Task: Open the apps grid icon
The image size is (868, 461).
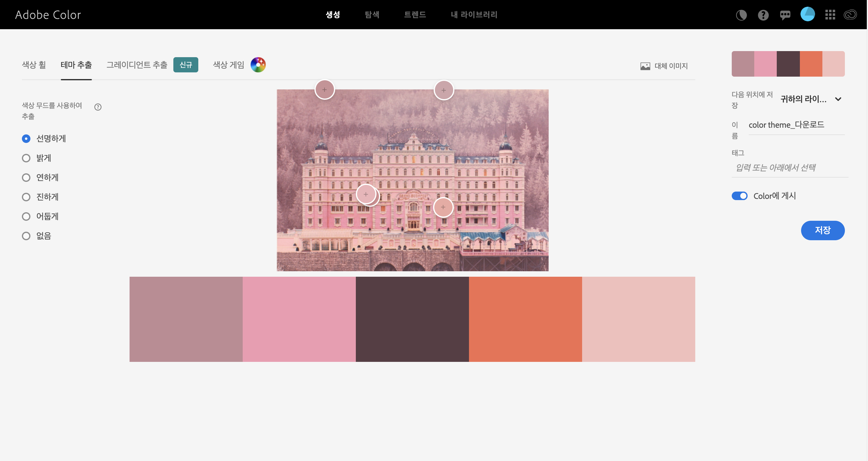Action: (830, 15)
